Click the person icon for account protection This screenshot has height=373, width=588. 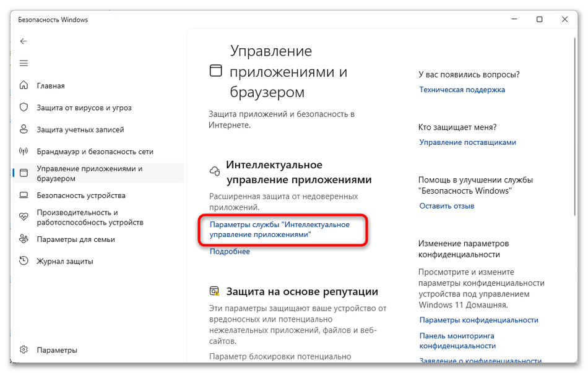tap(24, 129)
